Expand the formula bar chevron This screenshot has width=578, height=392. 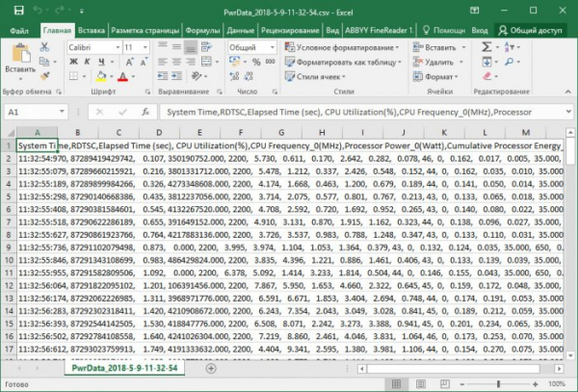click(x=568, y=112)
